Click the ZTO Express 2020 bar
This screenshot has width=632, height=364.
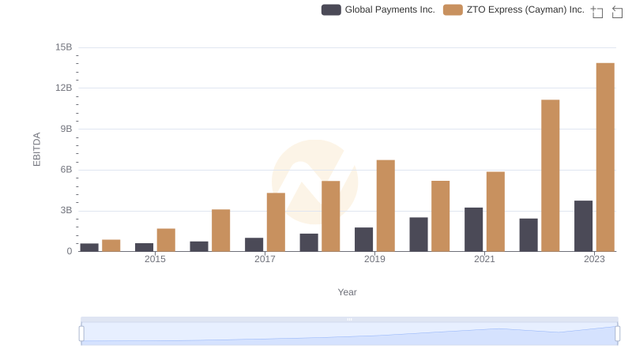click(441, 216)
